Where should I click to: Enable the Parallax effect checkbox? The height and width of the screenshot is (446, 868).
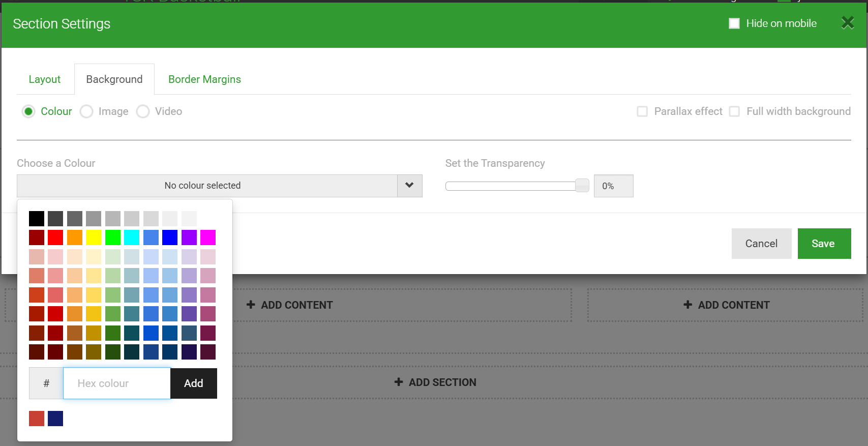(642, 111)
